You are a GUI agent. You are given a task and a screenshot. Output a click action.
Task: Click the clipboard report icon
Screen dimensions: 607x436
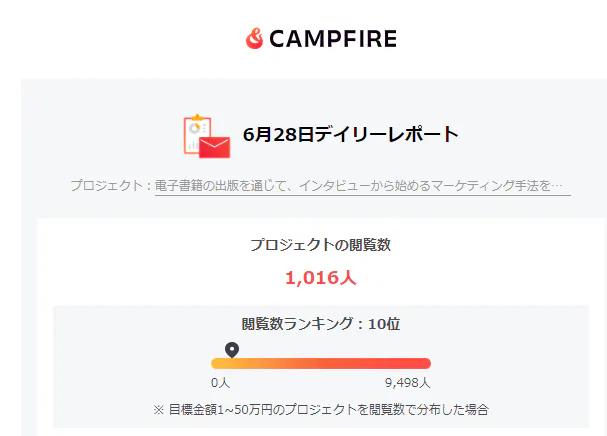click(x=196, y=134)
